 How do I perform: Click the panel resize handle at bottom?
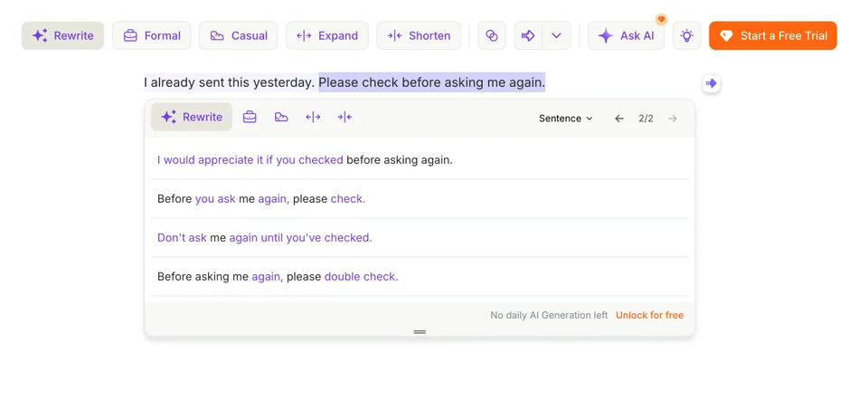(420, 332)
